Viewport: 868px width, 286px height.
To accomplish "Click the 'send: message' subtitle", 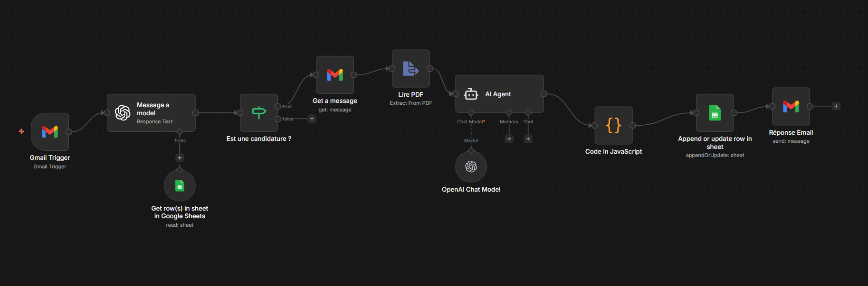I will (791, 141).
